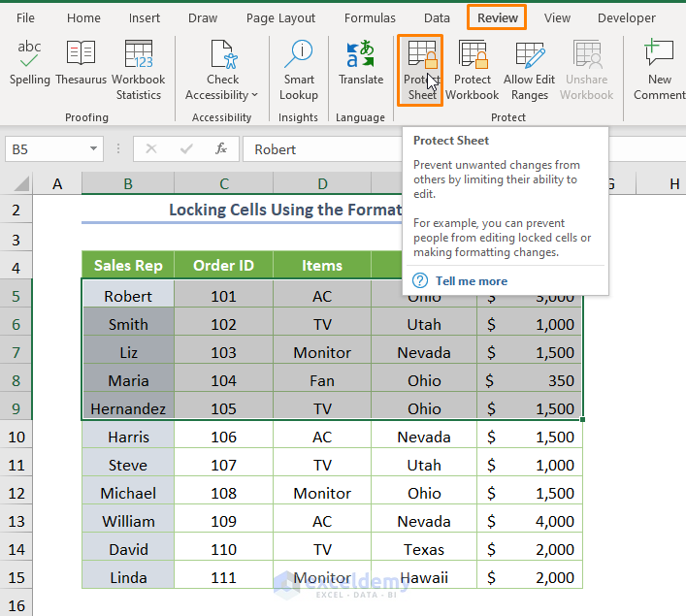Select column C header
This screenshot has height=616, width=686.
coord(224,184)
